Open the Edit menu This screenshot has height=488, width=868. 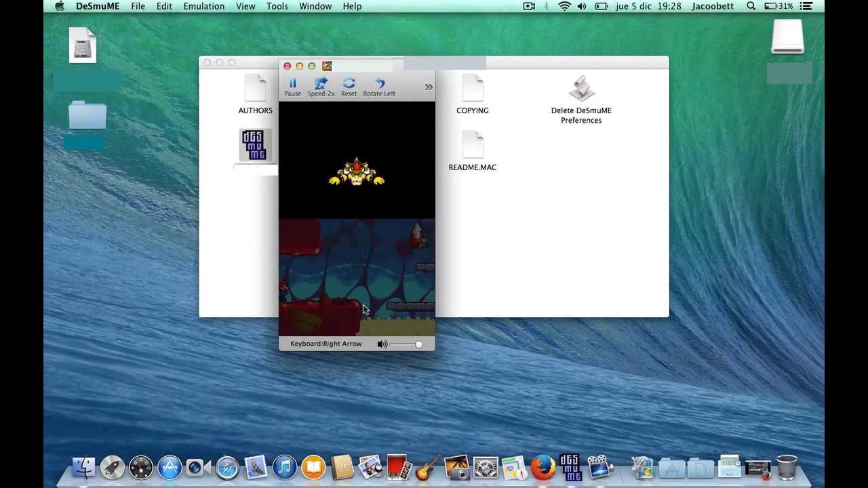click(x=164, y=6)
